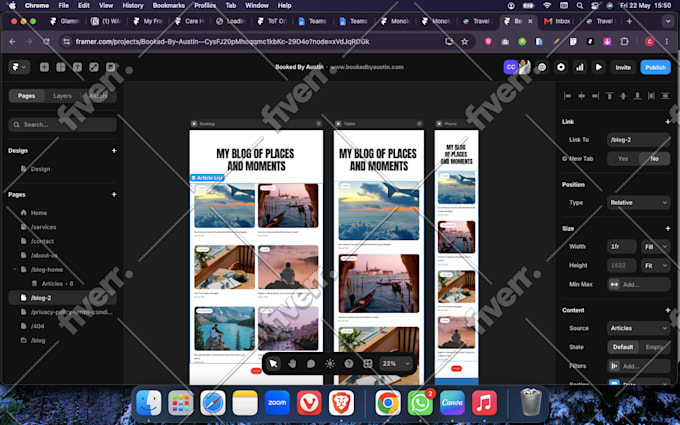The width and height of the screenshot is (680, 425).
Task: Click the Insert plus tool in toolbar
Action: coord(44,67)
